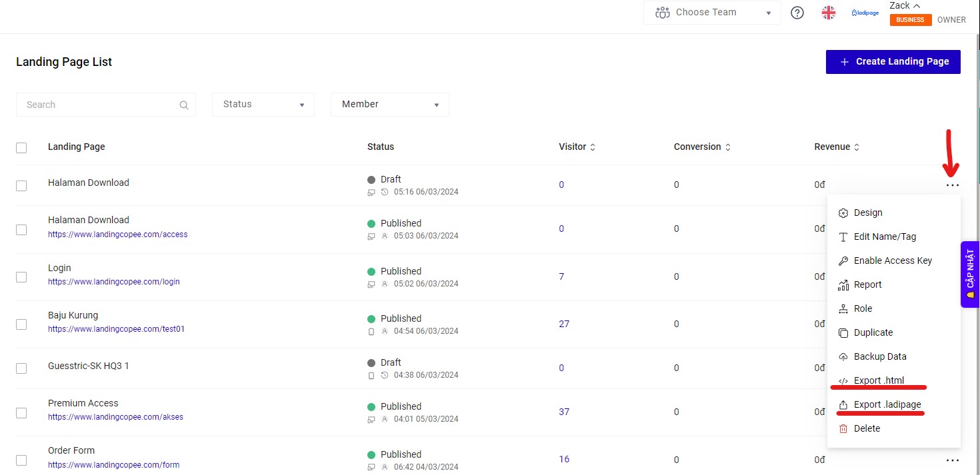Click the copy icon beside Duplicate
This screenshot has width=980, height=475.
click(x=843, y=333)
